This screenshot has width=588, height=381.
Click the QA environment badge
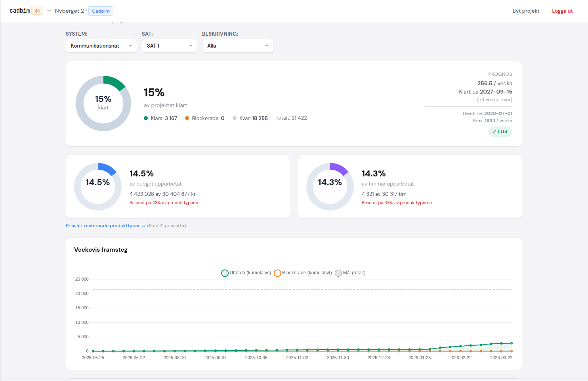pyautogui.click(x=37, y=11)
